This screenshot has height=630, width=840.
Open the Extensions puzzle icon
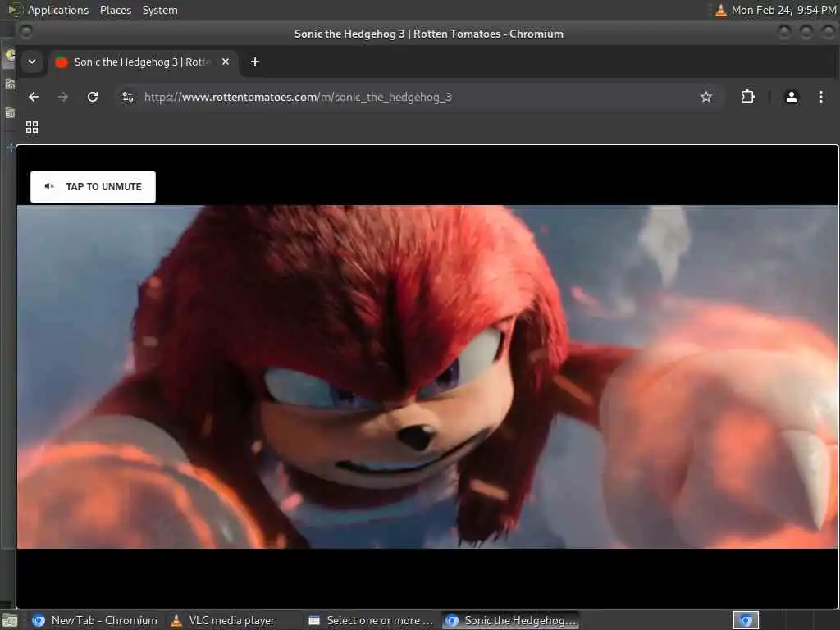click(747, 97)
